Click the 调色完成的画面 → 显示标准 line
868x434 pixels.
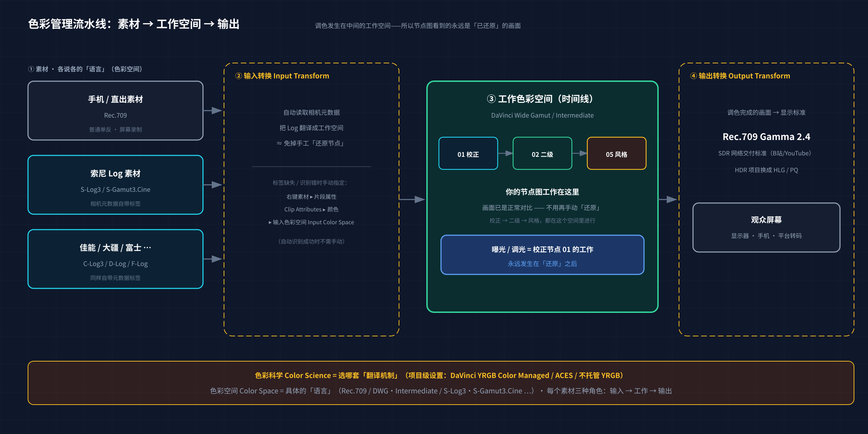[766, 113]
